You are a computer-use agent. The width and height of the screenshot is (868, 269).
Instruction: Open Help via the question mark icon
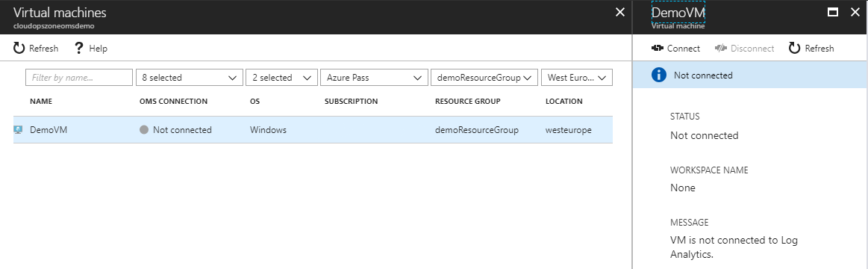pos(78,49)
